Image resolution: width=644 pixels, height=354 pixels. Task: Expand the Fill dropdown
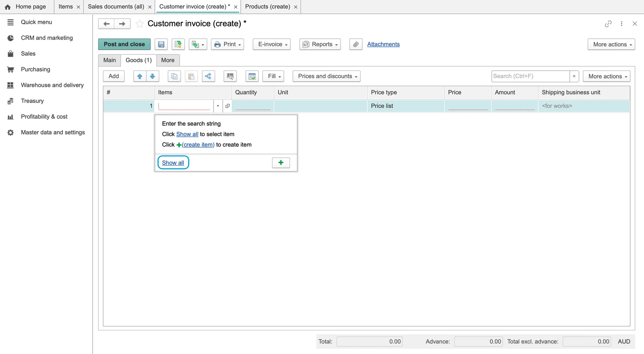point(273,76)
